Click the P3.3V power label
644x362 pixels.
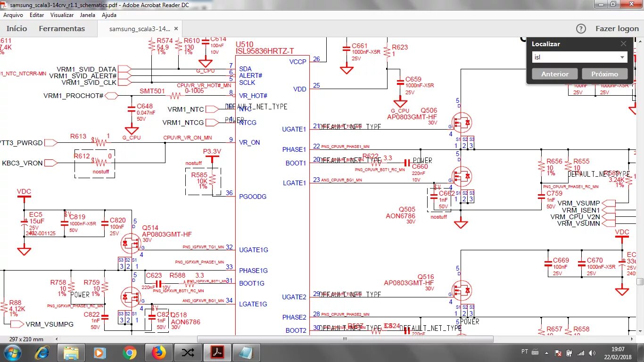pyautogui.click(x=212, y=151)
